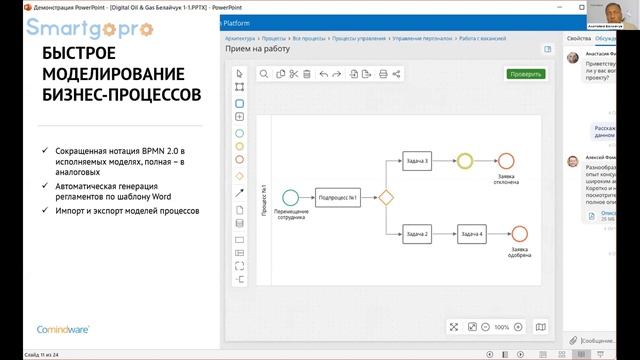The height and width of the screenshot is (360, 640).
Task: Open the Архитектура breadcrumb link
Action: (x=240, y=38)
